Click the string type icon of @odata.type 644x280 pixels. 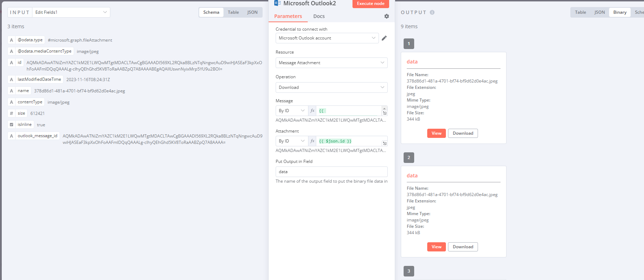pyautogui.click(x=12, y=40)
